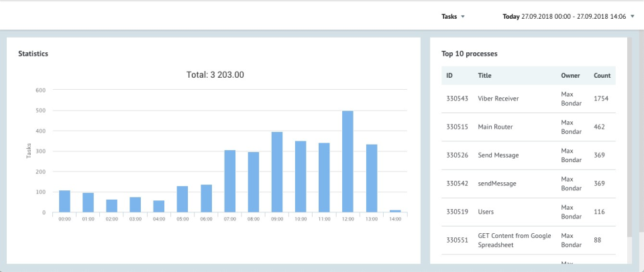Click the 12:00 bar in chart
Screen dimensions: 644x272
347,161
